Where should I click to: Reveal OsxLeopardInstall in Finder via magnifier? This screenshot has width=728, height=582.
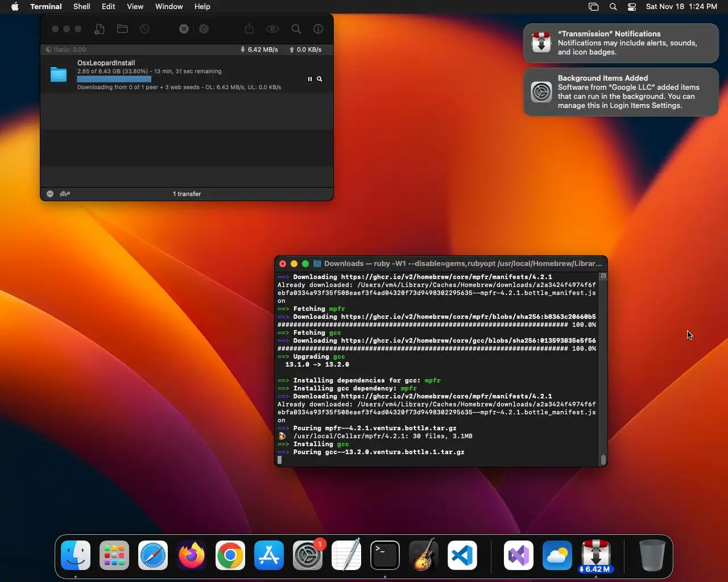click(320, 79)
